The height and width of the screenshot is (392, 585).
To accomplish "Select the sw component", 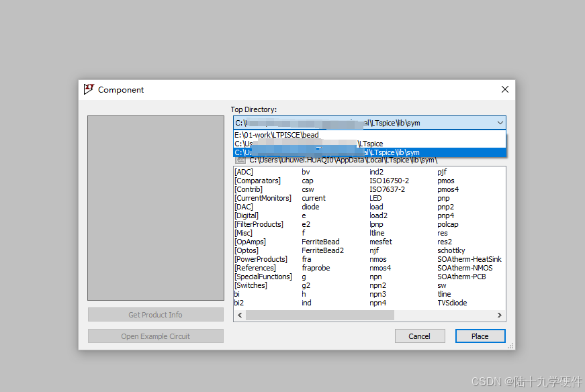I will click(x=442, y=285).
